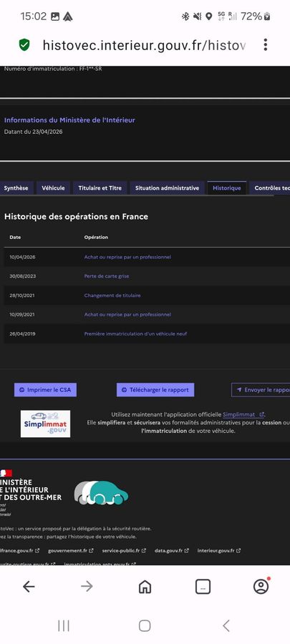Viewport: 290px width, 644px height.
Task: Switch to the Synthèse tab
Action: click(16, 188)
